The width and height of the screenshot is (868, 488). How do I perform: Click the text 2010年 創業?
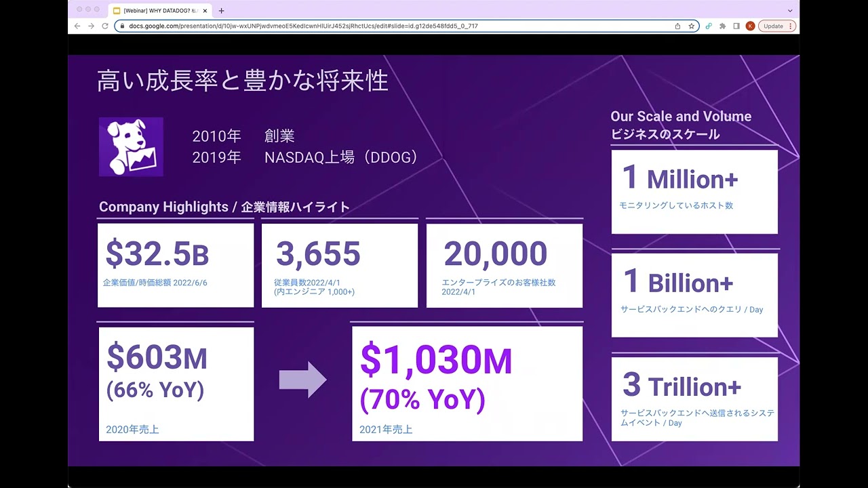point(243,136)
